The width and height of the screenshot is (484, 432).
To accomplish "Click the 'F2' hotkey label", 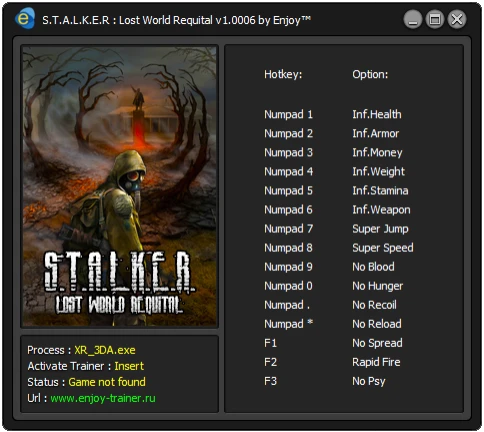I will coord(270,362).
